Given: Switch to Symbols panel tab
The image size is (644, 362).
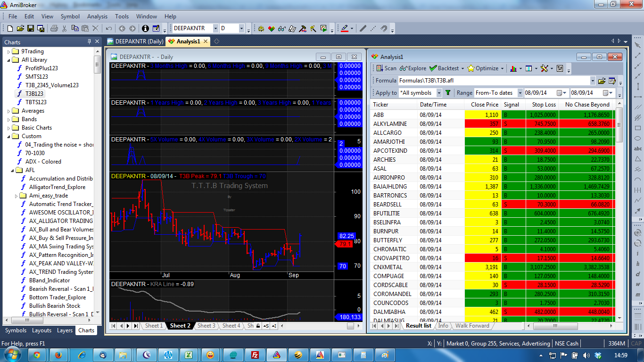Looking at the screenshot, I should (x=16, y=330).
